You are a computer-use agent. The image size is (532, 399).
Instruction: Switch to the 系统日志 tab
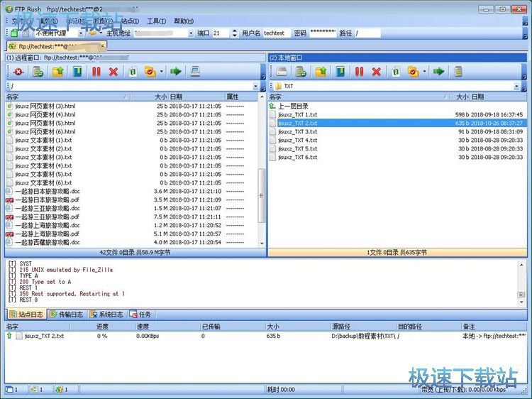click(x=106, y=315)
